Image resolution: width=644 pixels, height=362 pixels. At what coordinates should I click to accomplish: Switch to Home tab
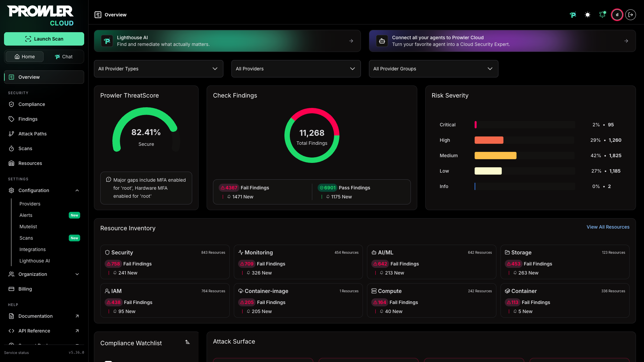click(25, 57)
